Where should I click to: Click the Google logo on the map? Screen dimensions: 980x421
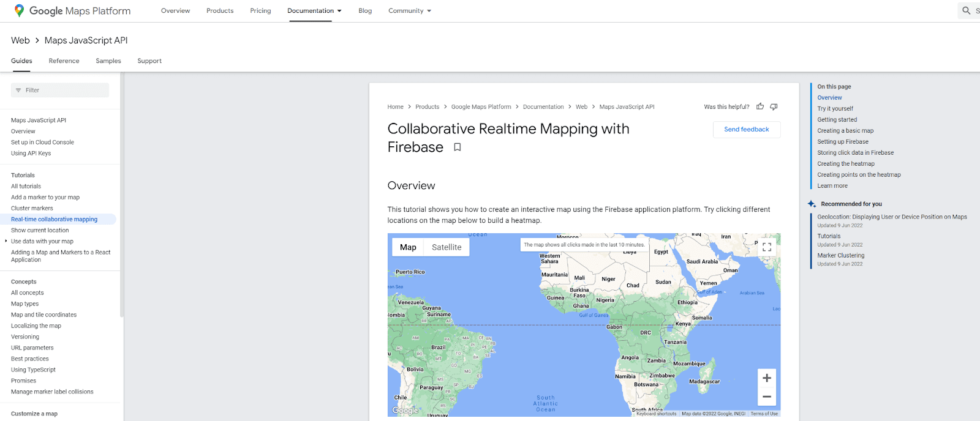[x=405, y=410]
